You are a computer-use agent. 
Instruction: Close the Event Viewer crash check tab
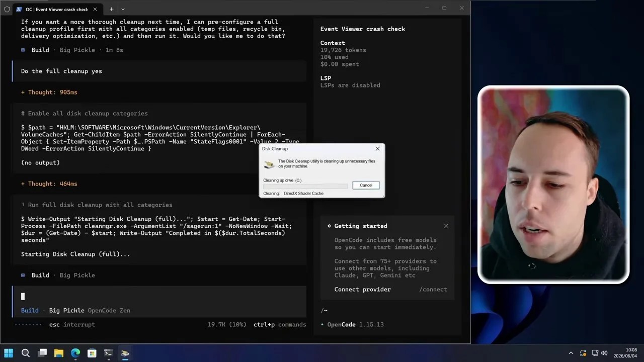click(95, 9)
